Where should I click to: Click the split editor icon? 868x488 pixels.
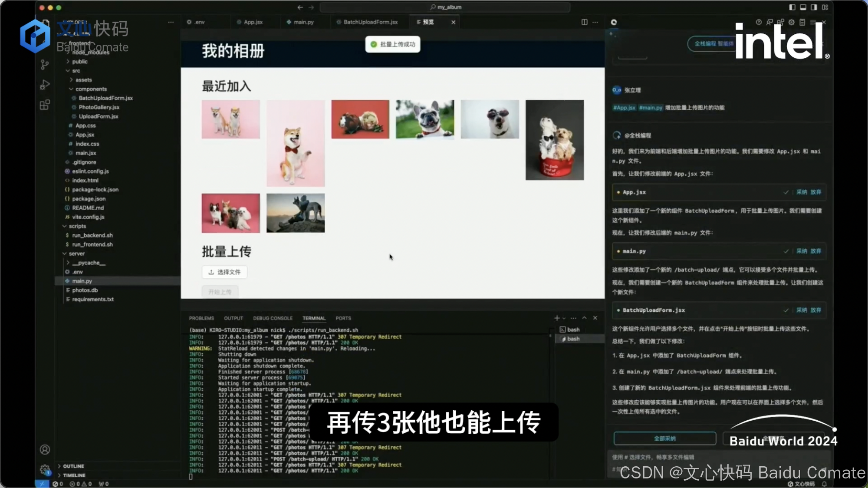coord(584,22)
